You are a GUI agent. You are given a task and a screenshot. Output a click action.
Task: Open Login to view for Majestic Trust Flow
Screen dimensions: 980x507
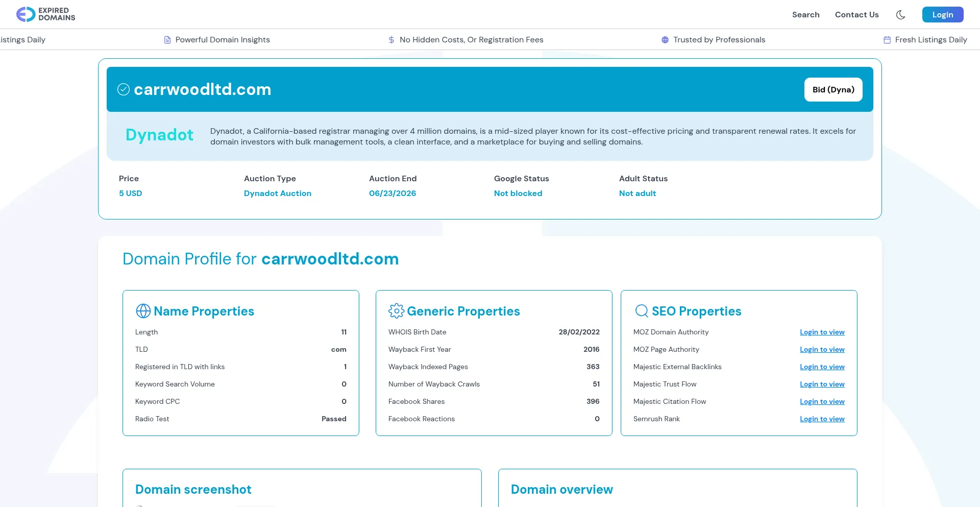822,384
